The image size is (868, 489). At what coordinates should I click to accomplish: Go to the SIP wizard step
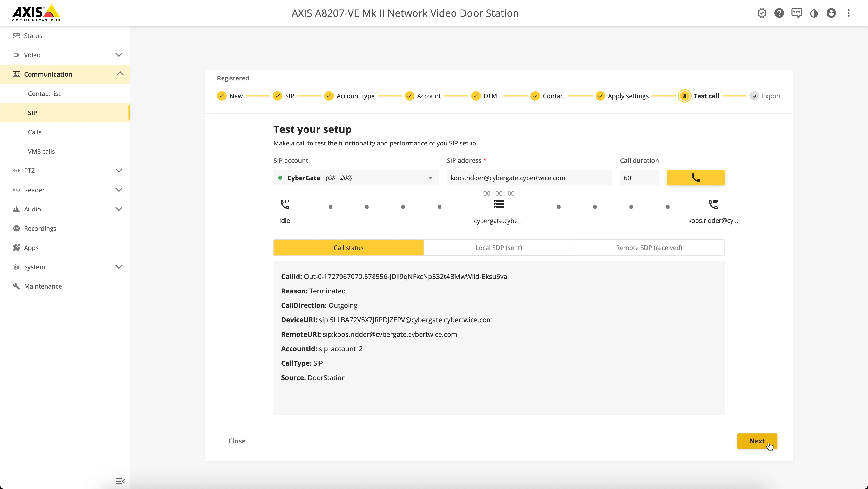point(283,96)
